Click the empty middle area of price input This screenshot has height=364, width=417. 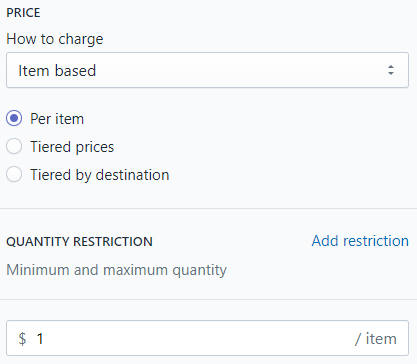(200, 338)
